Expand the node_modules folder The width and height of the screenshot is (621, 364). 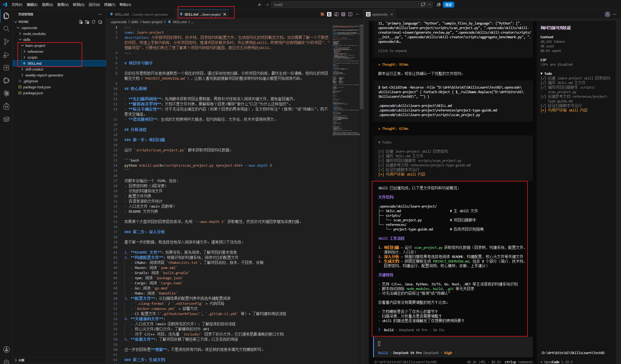[x=20, y=34]
